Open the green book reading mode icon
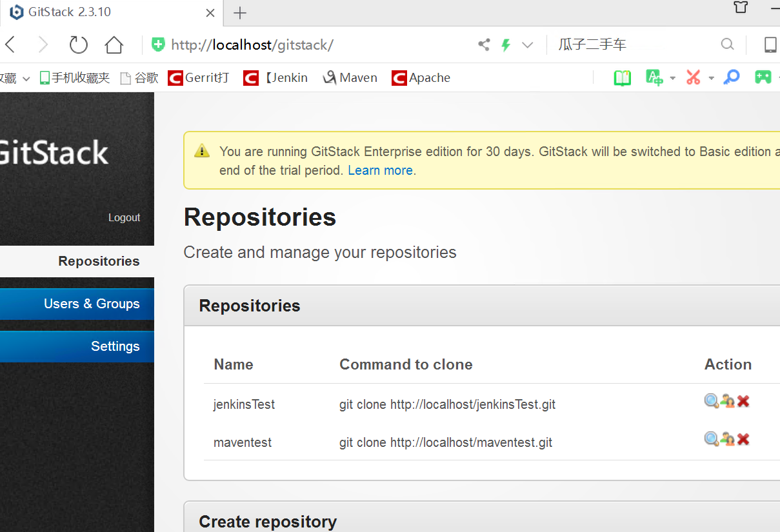 click(622, 78)
